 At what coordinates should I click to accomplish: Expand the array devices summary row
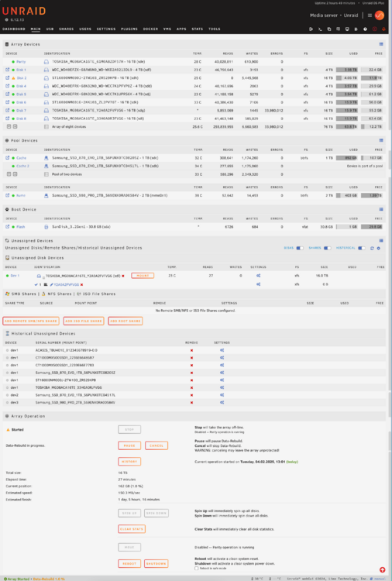(15, 127)
